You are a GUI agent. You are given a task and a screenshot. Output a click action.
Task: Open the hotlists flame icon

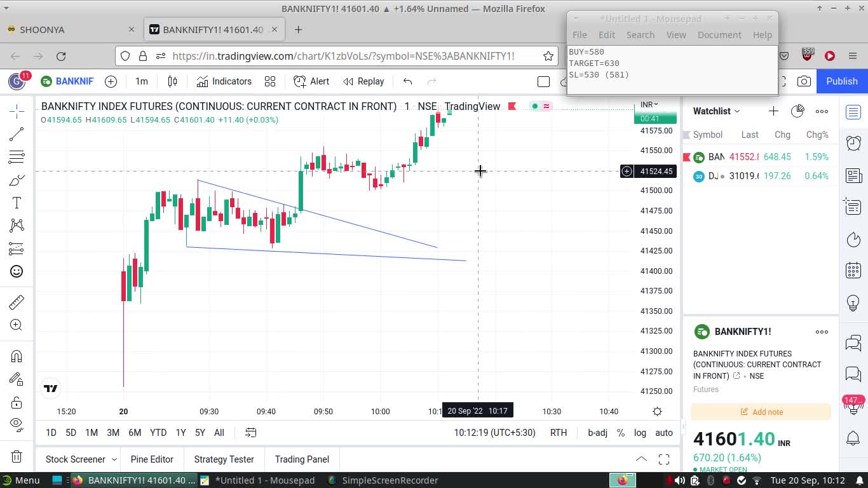853,240
